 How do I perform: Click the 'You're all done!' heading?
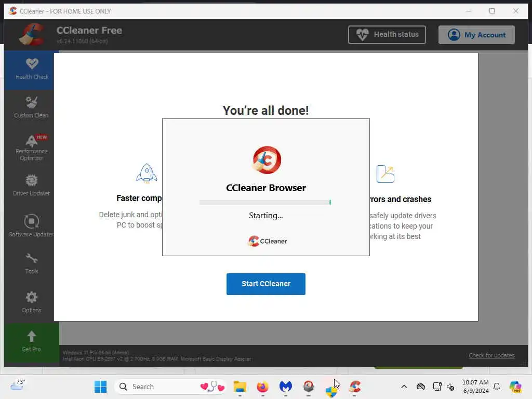(x=265, y=110)
